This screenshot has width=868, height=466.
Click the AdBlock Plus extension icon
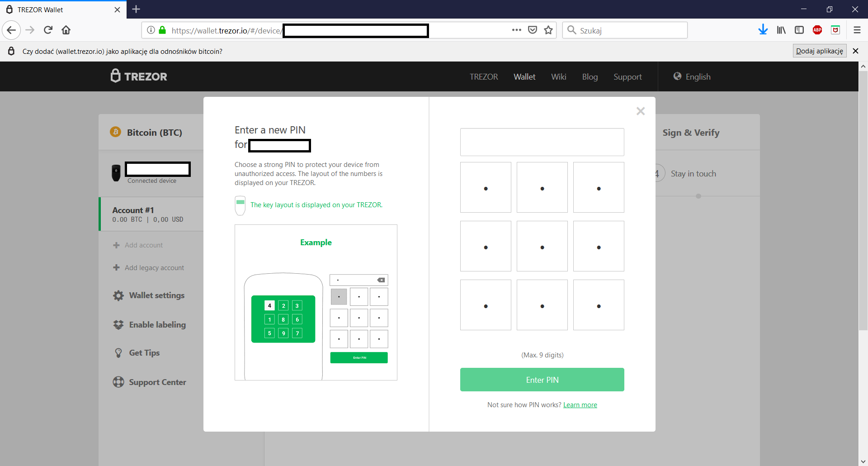click(x=817, y=30)
